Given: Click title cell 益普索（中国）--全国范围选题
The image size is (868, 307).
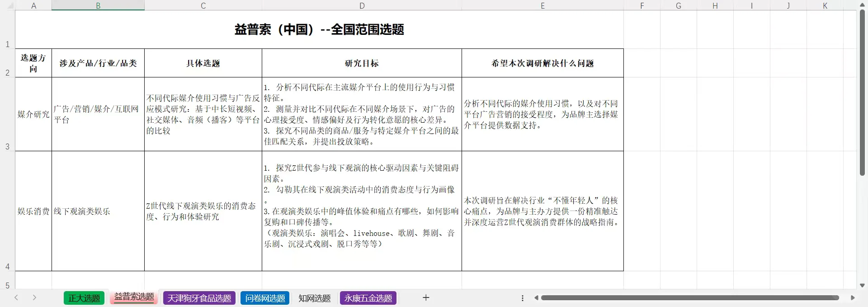Looking at the screenshot, I should coord(319,29).
